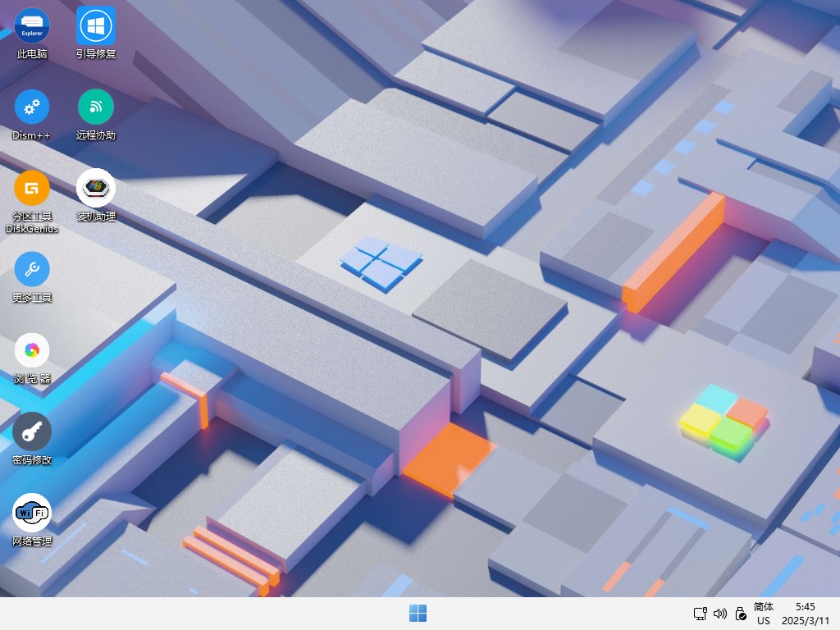Open the 更多工具 wrench icon
Screen dimensions: 840x630
[32, 270]
